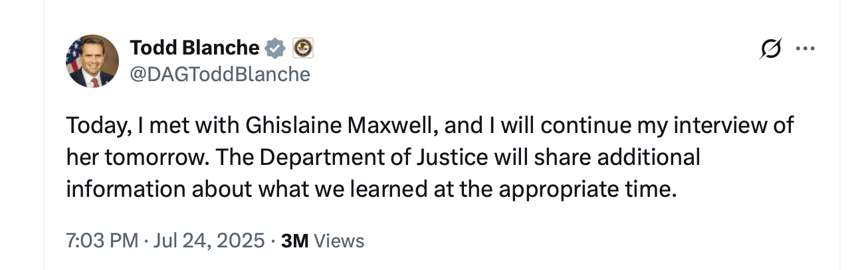The image size is (868, 270).
Task: Click the gray verified checkmark badge
Action: [x=275, y=48]
